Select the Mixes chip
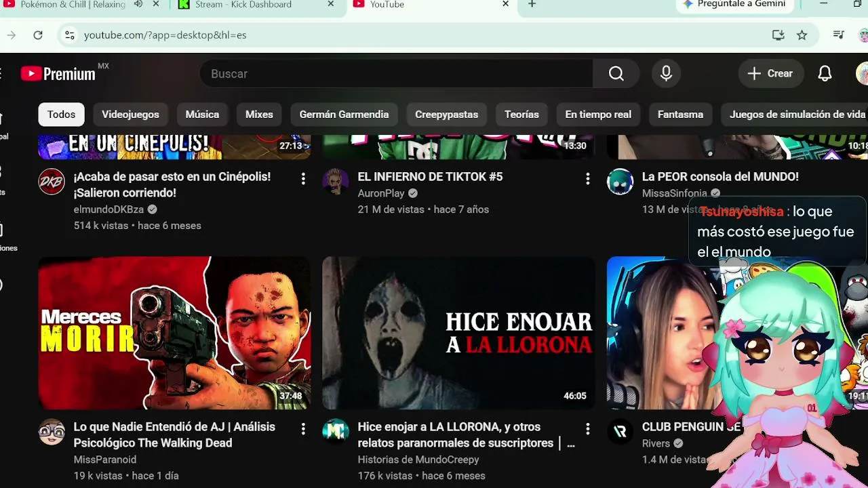 [259, 115]
